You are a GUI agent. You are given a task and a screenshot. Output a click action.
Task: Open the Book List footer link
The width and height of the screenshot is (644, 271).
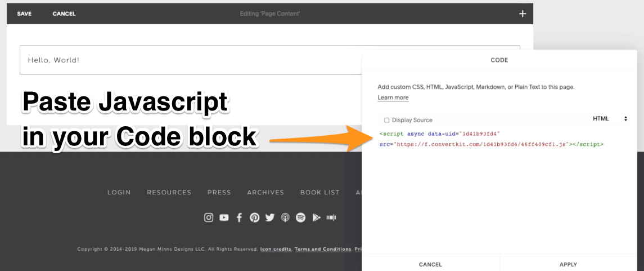click(320, 193)
